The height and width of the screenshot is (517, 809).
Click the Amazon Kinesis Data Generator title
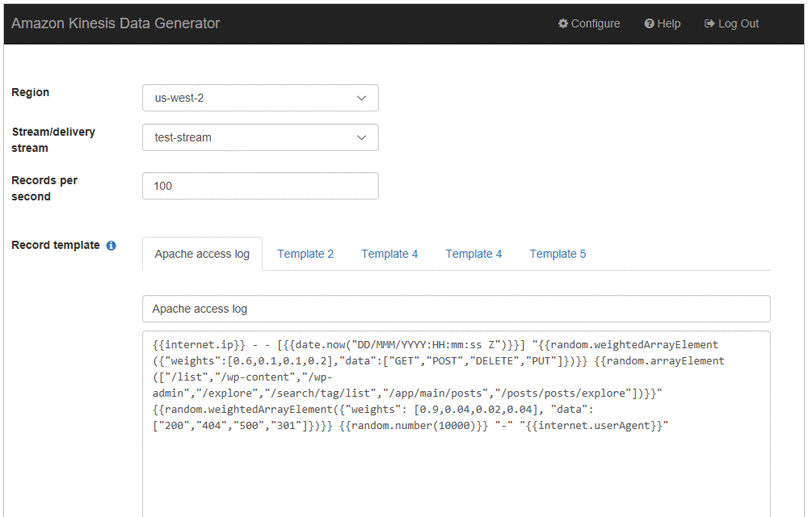(116, 23)
